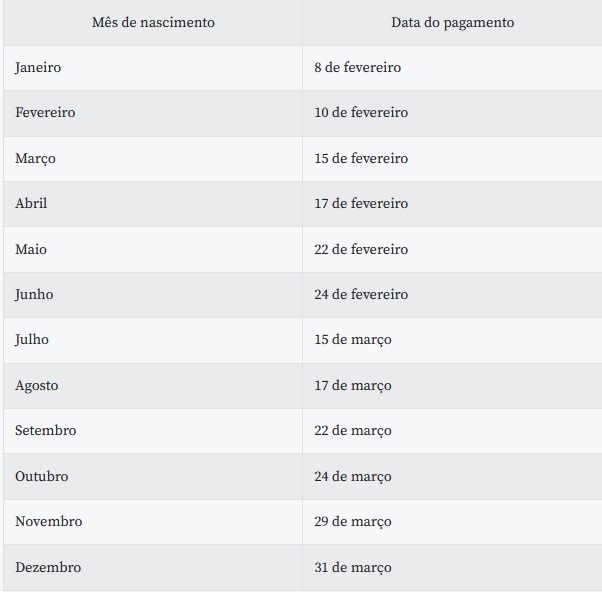This screenshot has width=602, height=592.
Task: Select the Setembro month cell
Action: click(45, 430)
